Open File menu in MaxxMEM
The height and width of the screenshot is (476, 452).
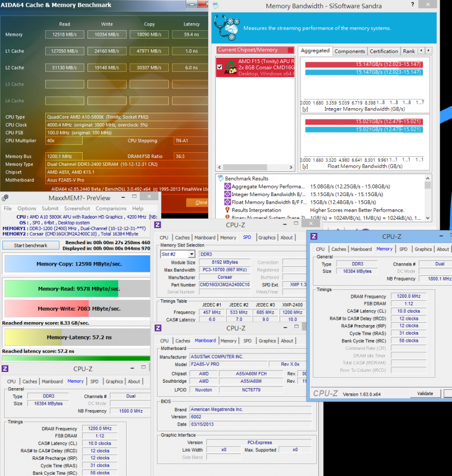tap(8, 208)
